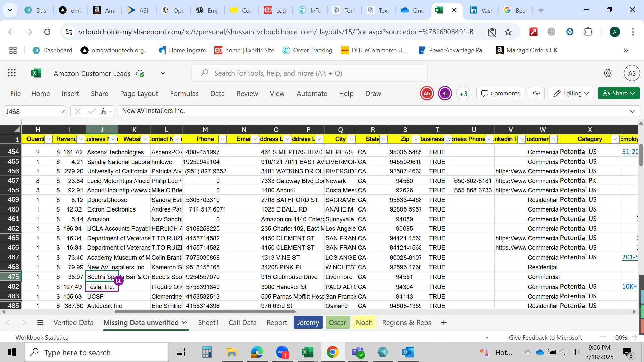
Task: Open the Data ribbon tab
Action: coord(217,94)
